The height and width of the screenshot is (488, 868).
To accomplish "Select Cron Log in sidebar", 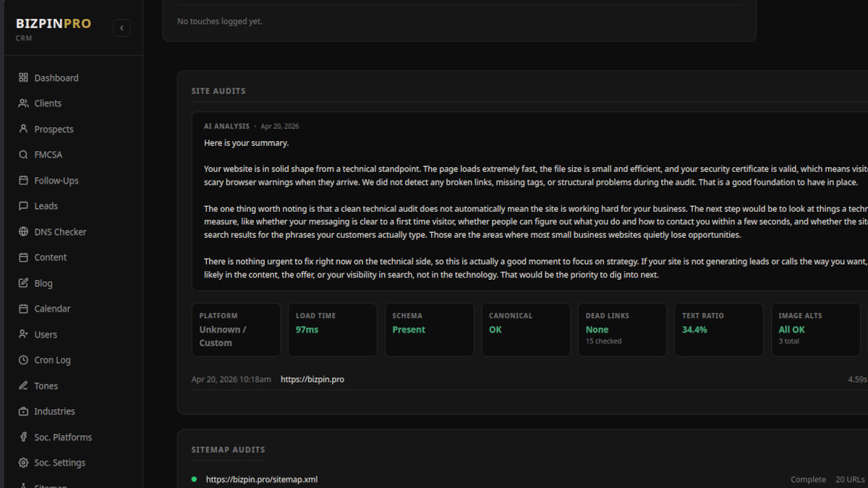I will click(x=52, y=360).
